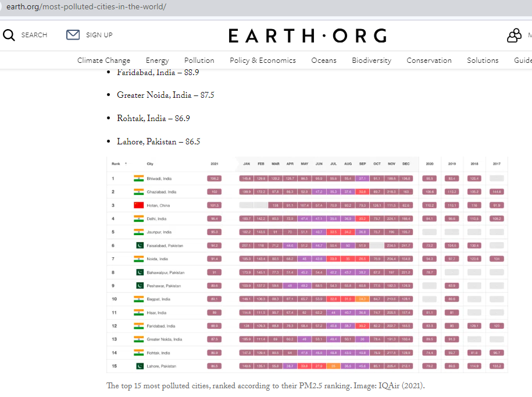Click the Pakistan flag beside Faisalabad

(140, 245)
